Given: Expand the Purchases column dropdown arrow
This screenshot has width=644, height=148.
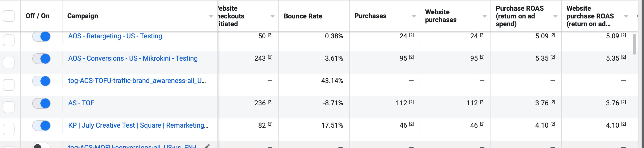Looking at the screenshot, I should (414, 16).
